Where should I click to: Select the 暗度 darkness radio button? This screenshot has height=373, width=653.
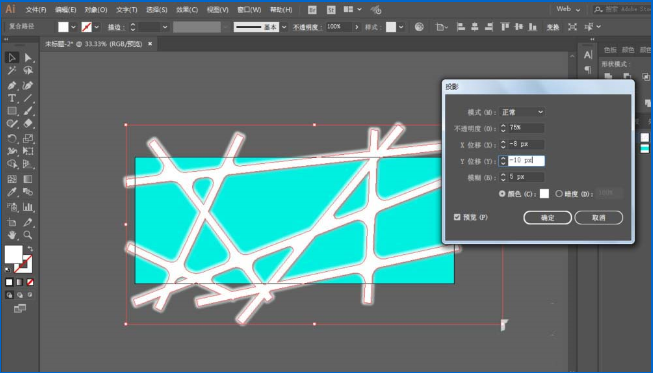559,194
